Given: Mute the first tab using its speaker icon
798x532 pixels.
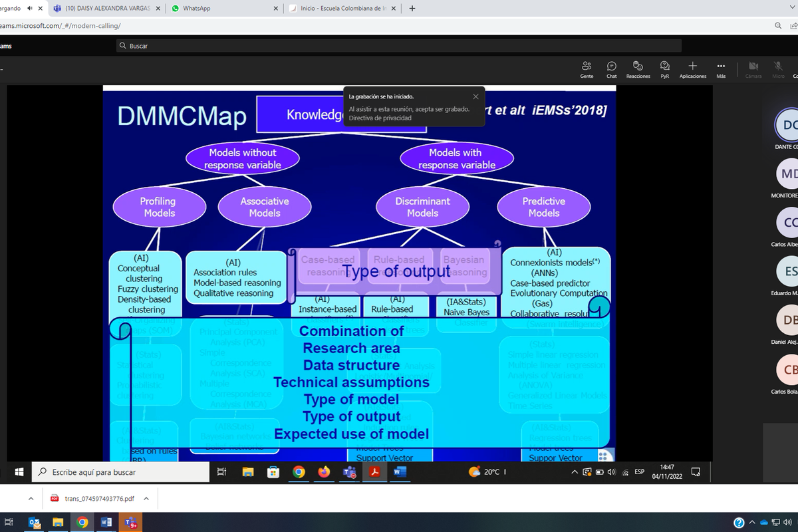Looking at the screenshot, I should point(29,9).
